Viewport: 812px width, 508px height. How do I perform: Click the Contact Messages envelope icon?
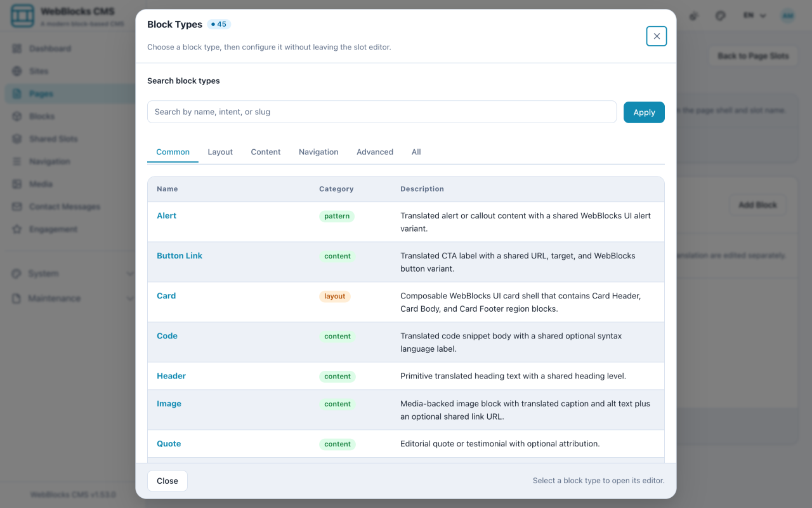click(17, 206)
